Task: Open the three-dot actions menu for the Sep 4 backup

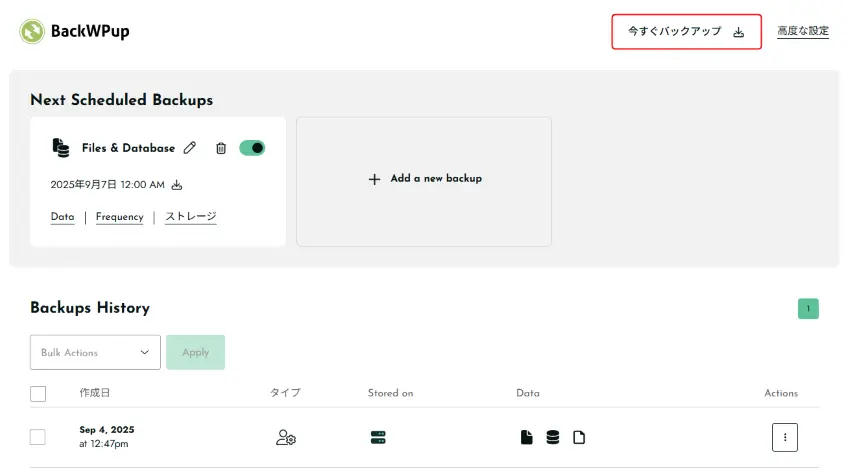Action: pos(785,437)
